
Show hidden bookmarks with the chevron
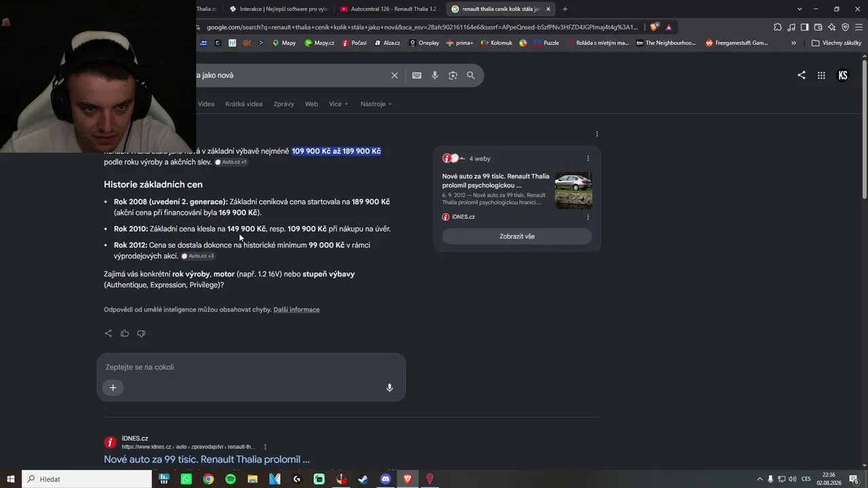coord(793,43)
